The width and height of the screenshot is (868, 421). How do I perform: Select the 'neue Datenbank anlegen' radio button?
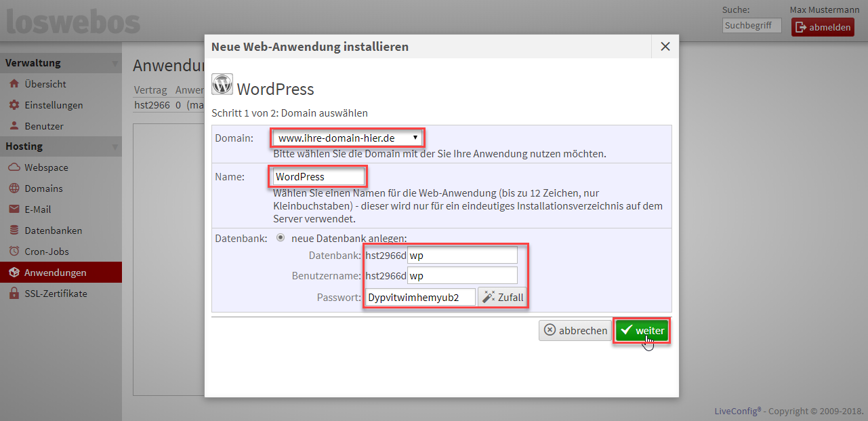[x=281, y=238]
